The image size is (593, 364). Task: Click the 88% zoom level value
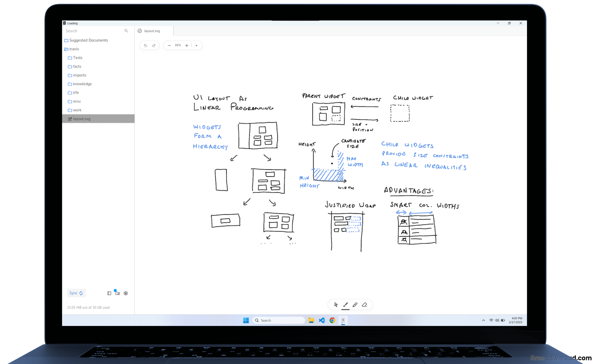click(178, 45)
